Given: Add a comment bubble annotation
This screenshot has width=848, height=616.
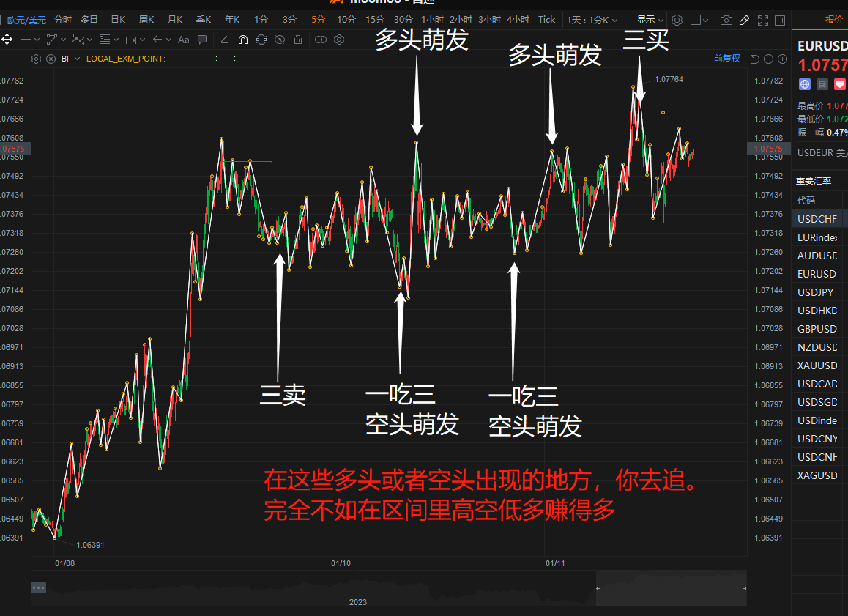Looking at the screenshot, I should (x=202, y=40).
